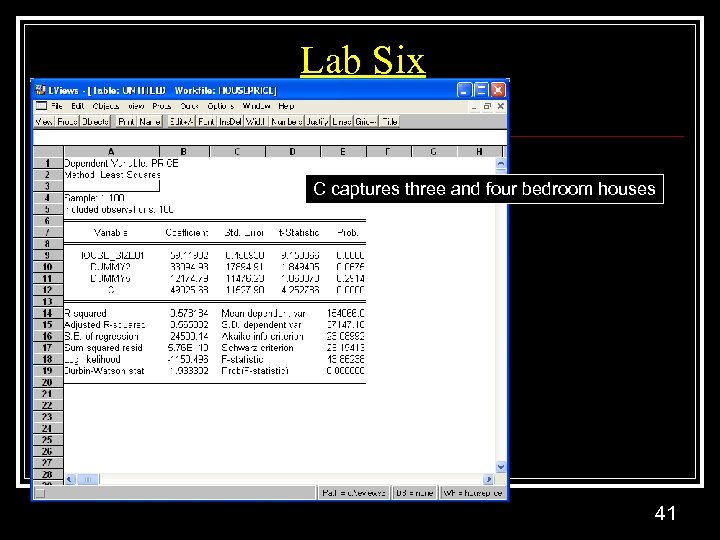The height and width of the screenshot is (540, 720).
Task: Click the Name toolbar button
Action: 150,122
